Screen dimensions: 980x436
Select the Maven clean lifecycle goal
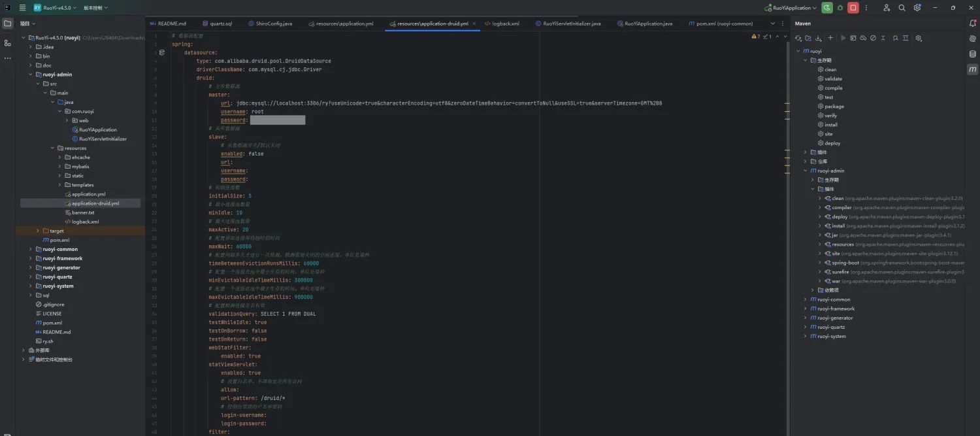coord(826,69)
